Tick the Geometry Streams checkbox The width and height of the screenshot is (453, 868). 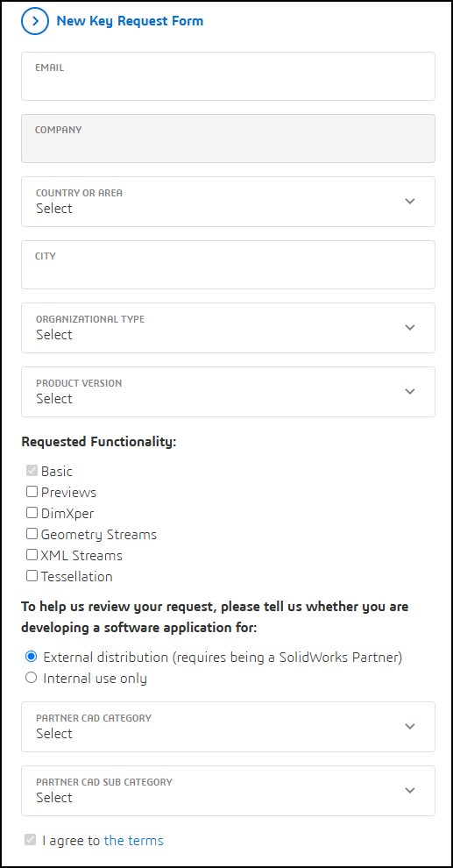(32, 534)
